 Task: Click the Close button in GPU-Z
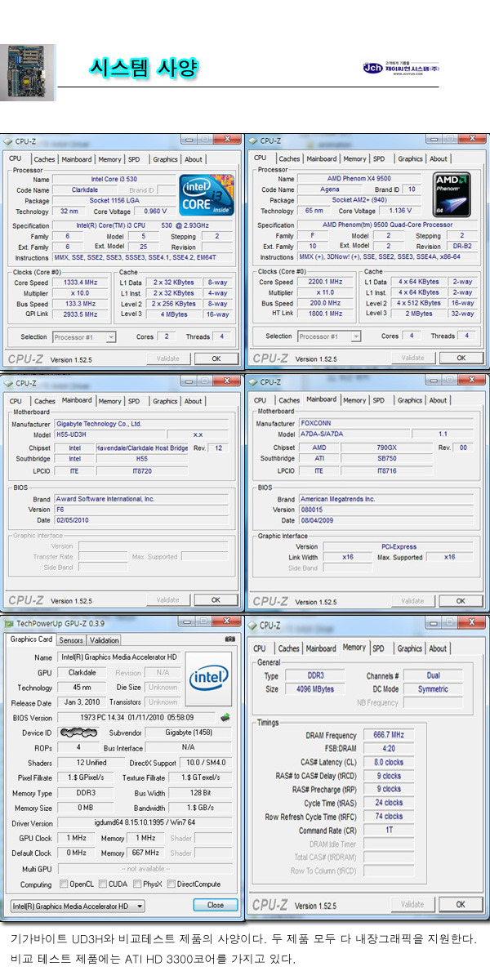point(216,905)
